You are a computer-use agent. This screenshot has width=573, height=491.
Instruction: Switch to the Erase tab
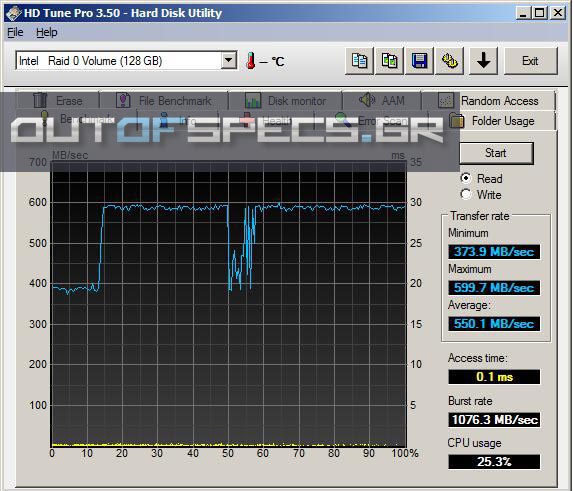[x=58, y=100]
